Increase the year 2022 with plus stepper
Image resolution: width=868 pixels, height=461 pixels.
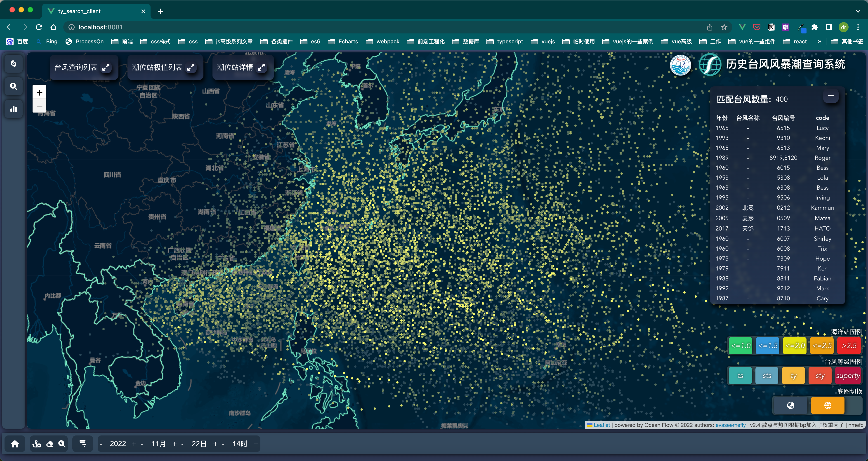coord(134,444)
